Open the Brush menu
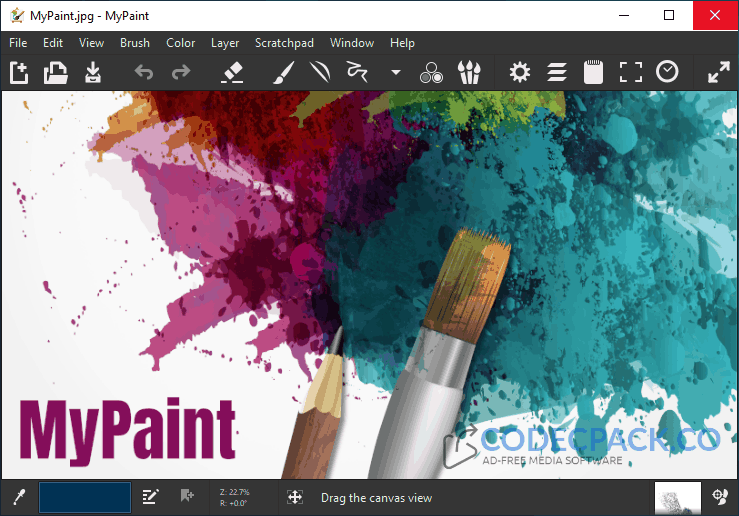 coord(135,43)
